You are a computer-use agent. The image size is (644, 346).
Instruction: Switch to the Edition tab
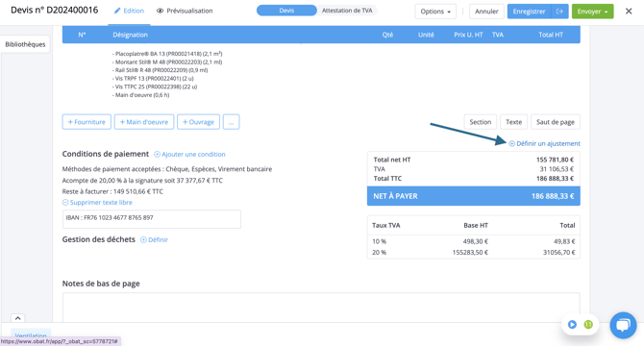coord(129,12)
